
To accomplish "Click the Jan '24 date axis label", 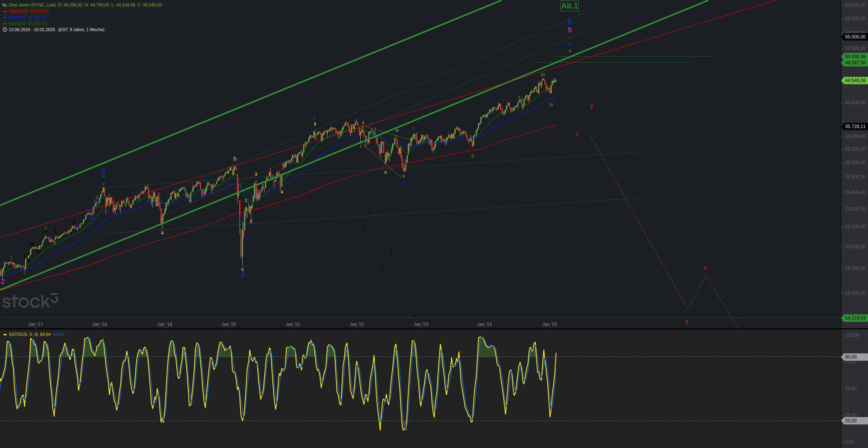I will point(485,324).
